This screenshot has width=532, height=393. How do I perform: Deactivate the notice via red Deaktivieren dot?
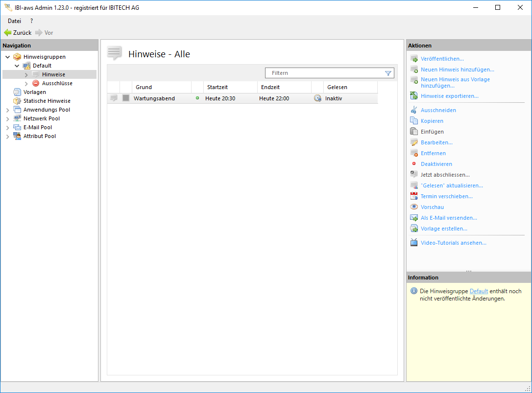[414, 164]
